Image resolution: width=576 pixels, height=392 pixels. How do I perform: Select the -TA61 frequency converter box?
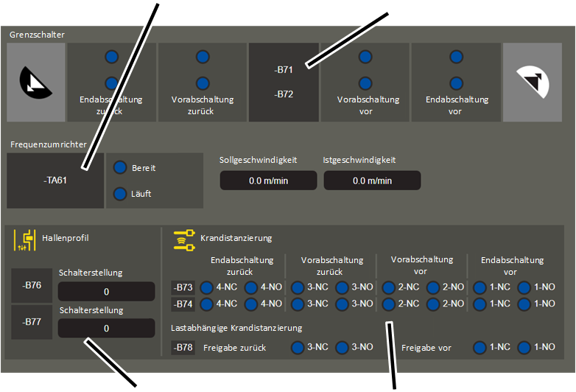coord(55,181)
